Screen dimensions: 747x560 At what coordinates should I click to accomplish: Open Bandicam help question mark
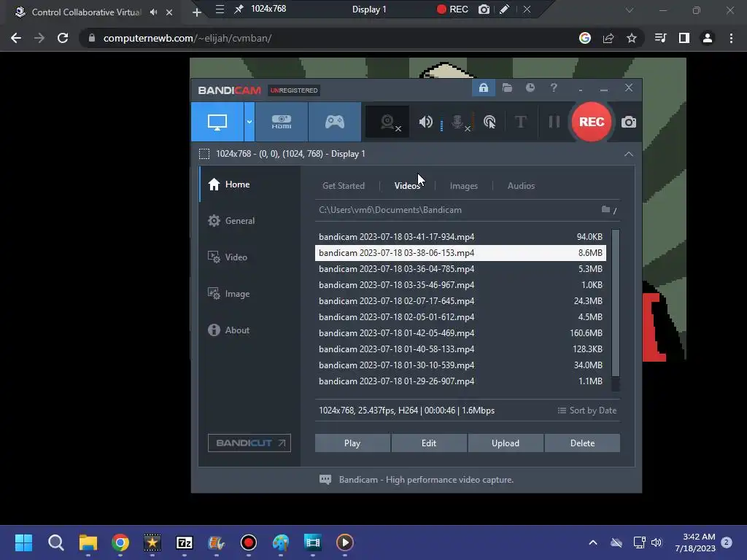(x=553, y=87)
